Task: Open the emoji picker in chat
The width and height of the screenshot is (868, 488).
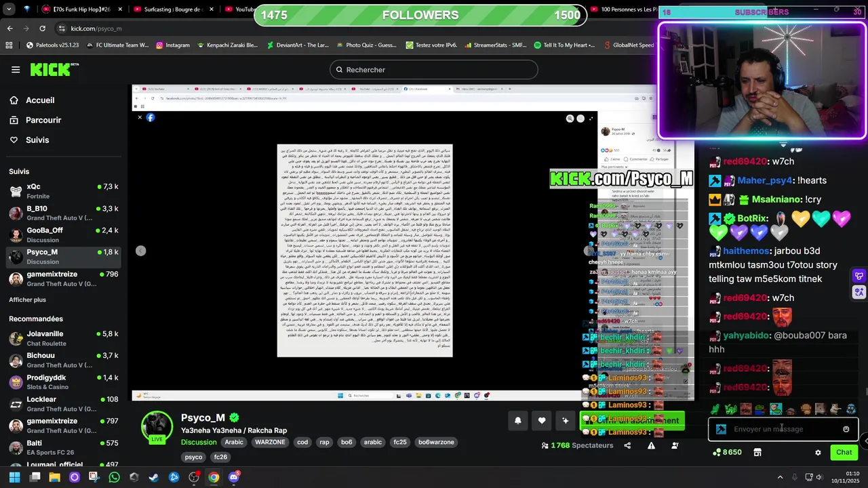Action: [846, 429]
